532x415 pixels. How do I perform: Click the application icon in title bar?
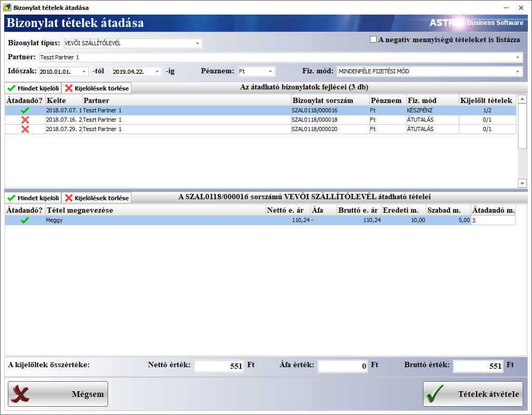click(x=7, y=7)
